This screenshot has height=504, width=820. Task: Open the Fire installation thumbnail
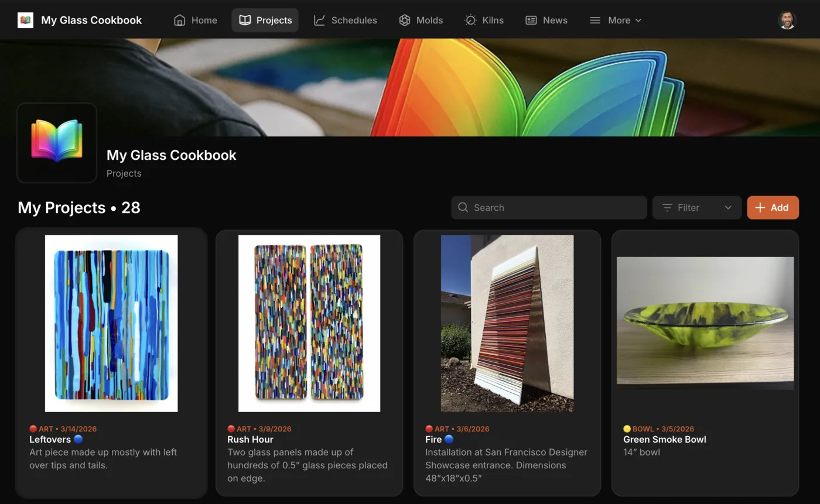pyautogui.click(x=507, y=323)
